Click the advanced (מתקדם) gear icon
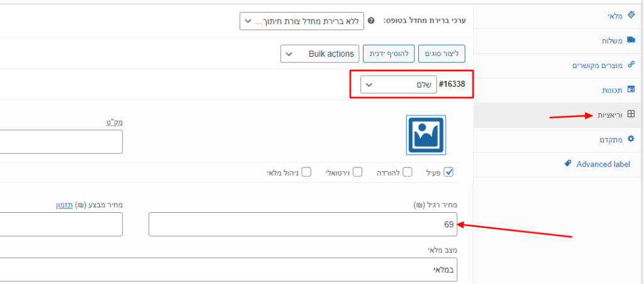The height and width of the screenshot is (284, 644). pos(631,139)
